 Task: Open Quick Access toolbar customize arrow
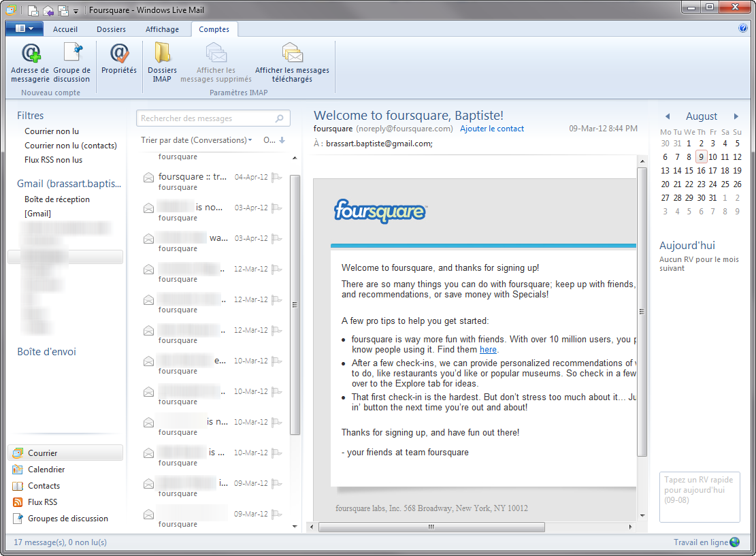[x=76, y=11]
